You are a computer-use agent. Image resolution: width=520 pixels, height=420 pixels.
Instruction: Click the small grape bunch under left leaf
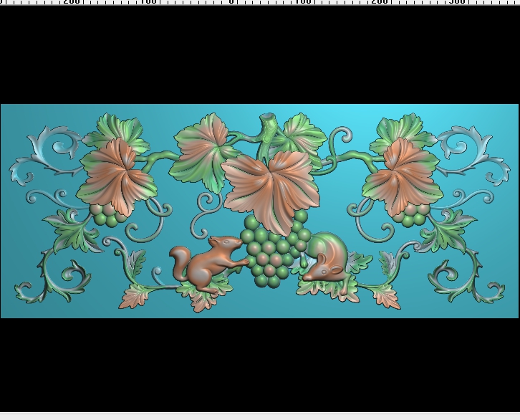click(x=107, y=216)
